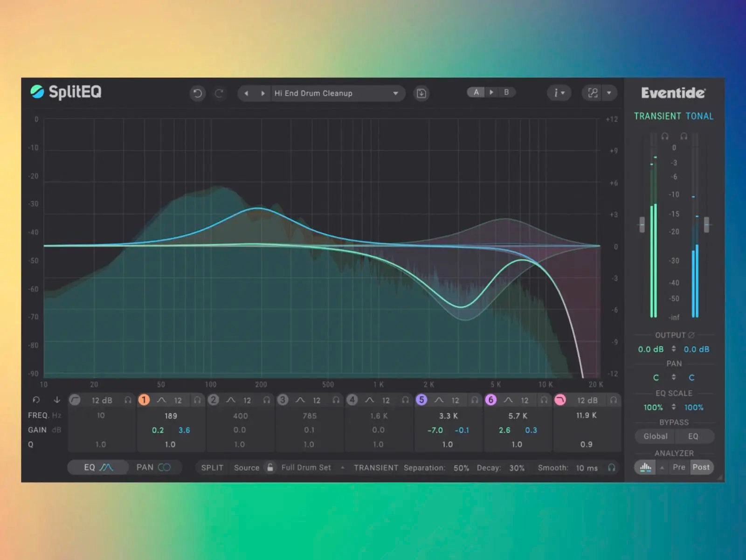Switch to PAN view tab
This screenshot has width=746, height=560.
tap(153, 467)
